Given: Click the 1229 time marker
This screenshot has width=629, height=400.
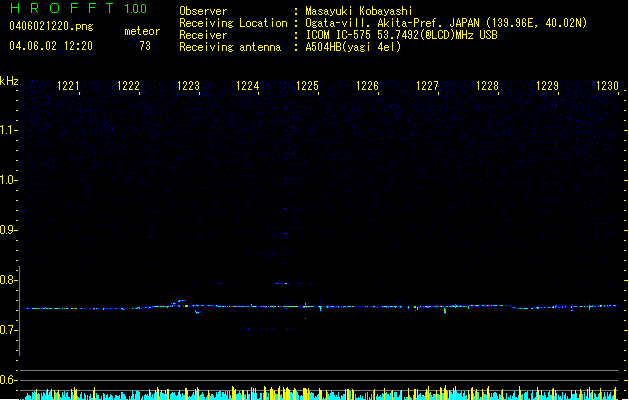Looking at the screenshot, I should coord(547,86).
